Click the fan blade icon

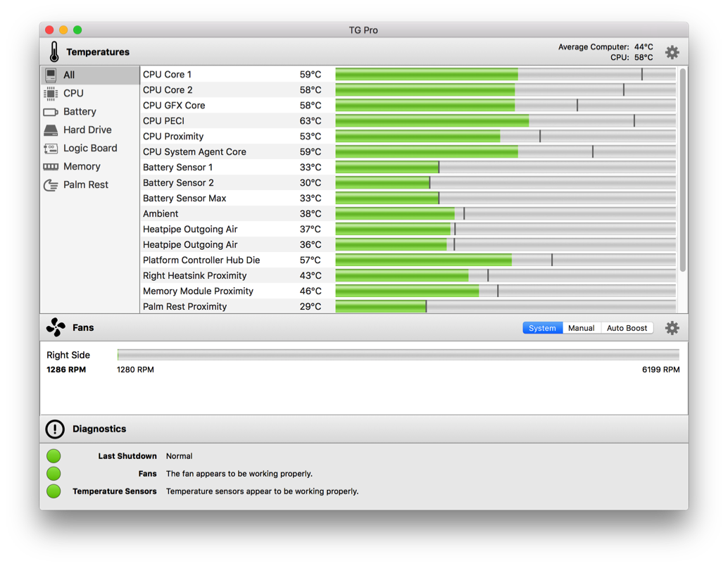coord(55,328)
